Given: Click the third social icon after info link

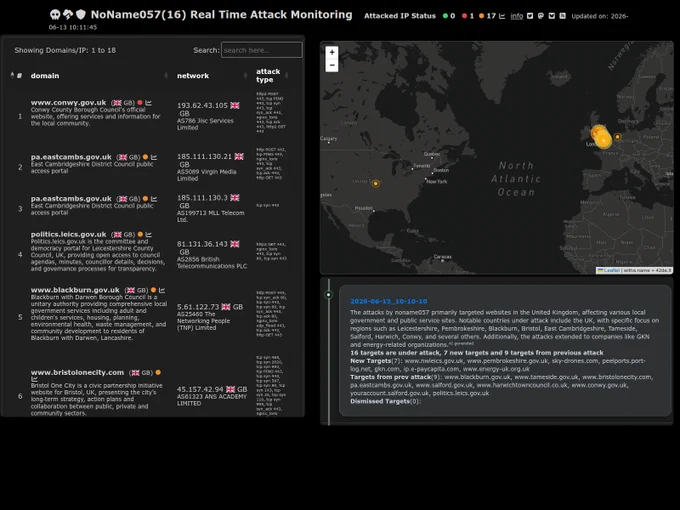Looking at the screenshot, I should click(x=552, y=16).
